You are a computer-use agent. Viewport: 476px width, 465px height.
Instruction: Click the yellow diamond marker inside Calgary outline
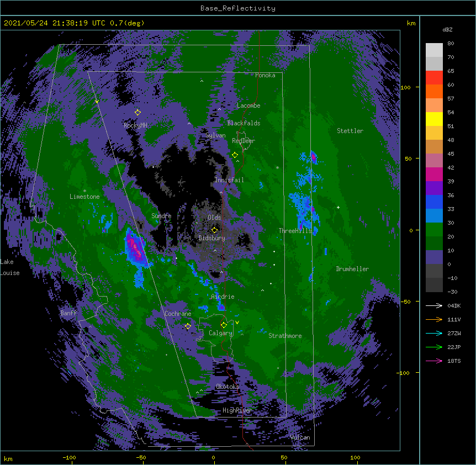pos(224,325)
